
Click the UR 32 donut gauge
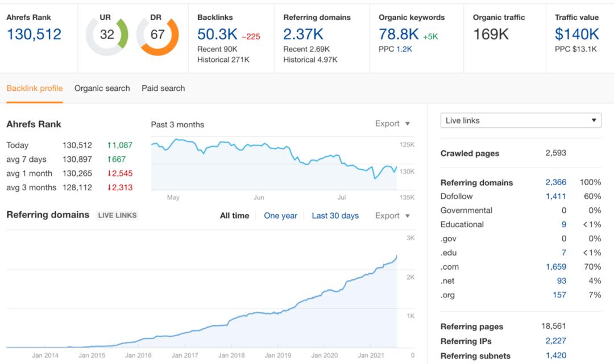click(107, 35)
